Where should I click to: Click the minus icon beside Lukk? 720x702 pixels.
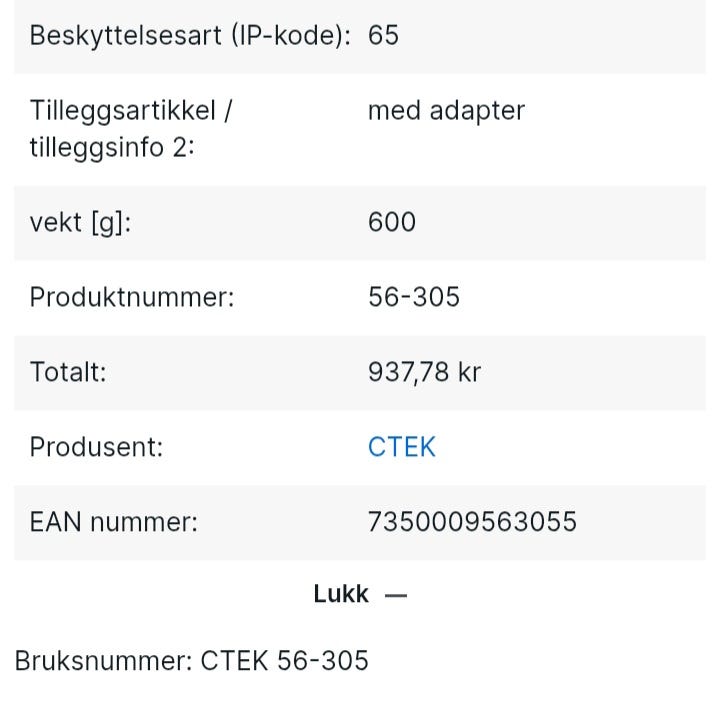(396, 596)
